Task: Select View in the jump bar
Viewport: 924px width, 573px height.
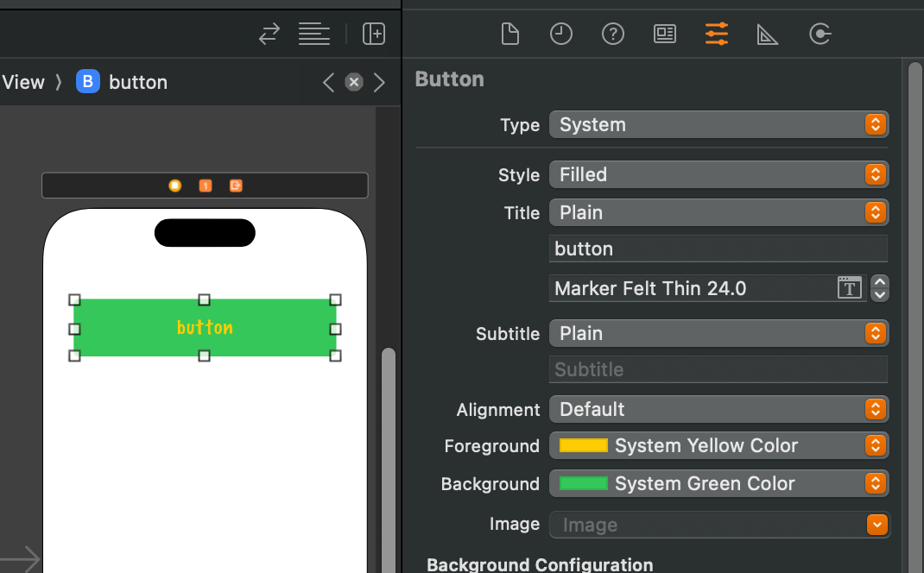Action: click(x=22, y=82)
